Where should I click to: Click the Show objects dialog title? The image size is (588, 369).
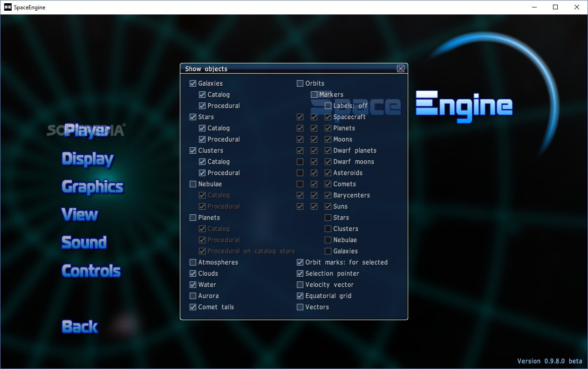206,69
